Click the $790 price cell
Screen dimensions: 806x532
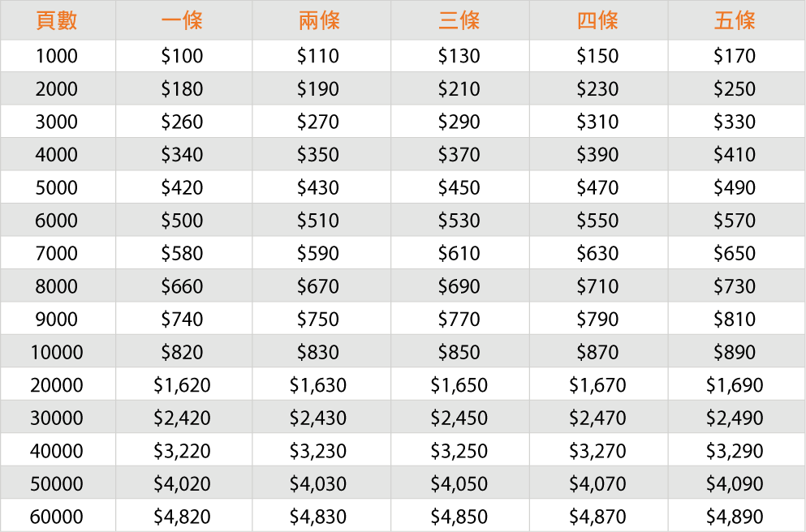point(597,319)
